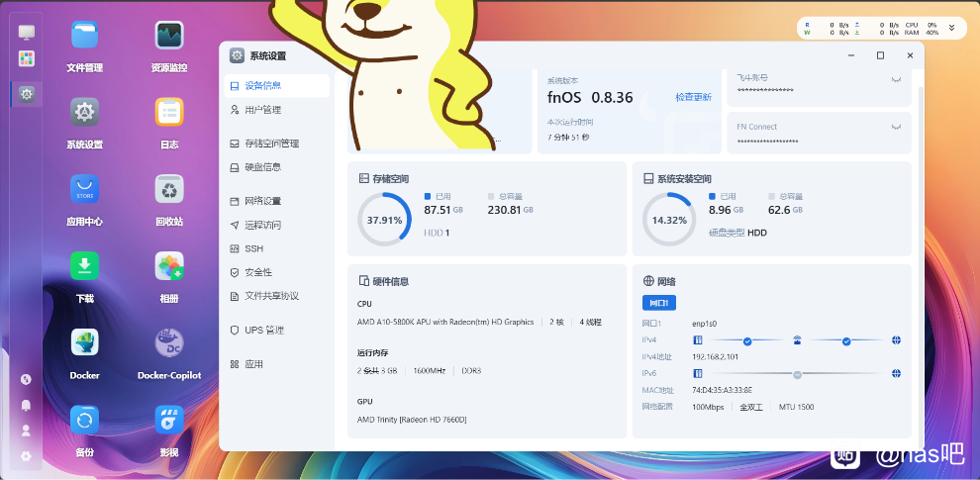
Task: Click the 100Mbps network speed value
Action: pos(708,407)
